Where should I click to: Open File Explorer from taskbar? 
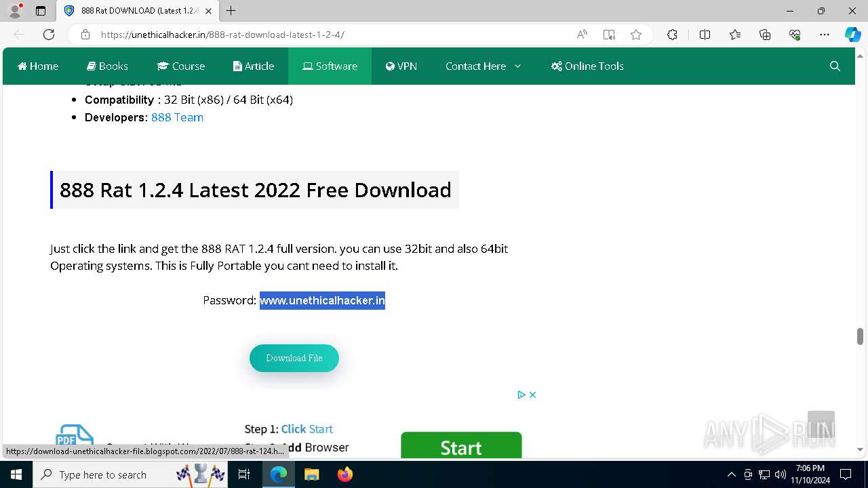tap(311, 474)
